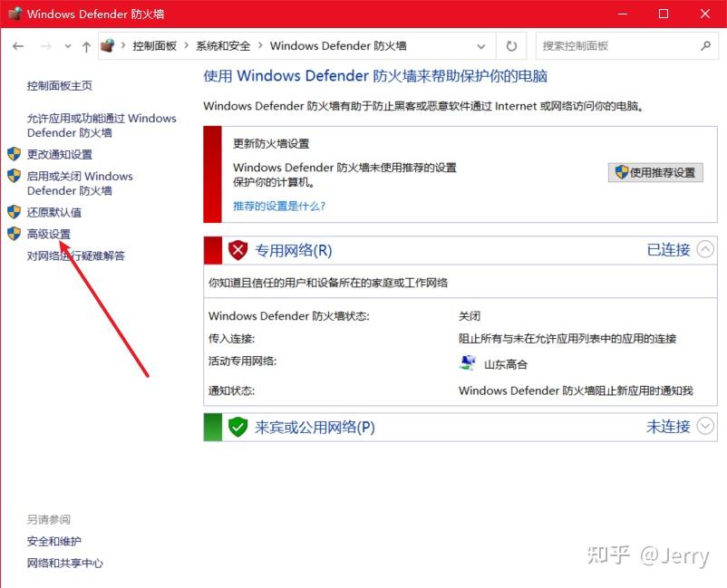Open 控制面板主页 link
This screenshot has width=727, height=588.
point(59,85)
